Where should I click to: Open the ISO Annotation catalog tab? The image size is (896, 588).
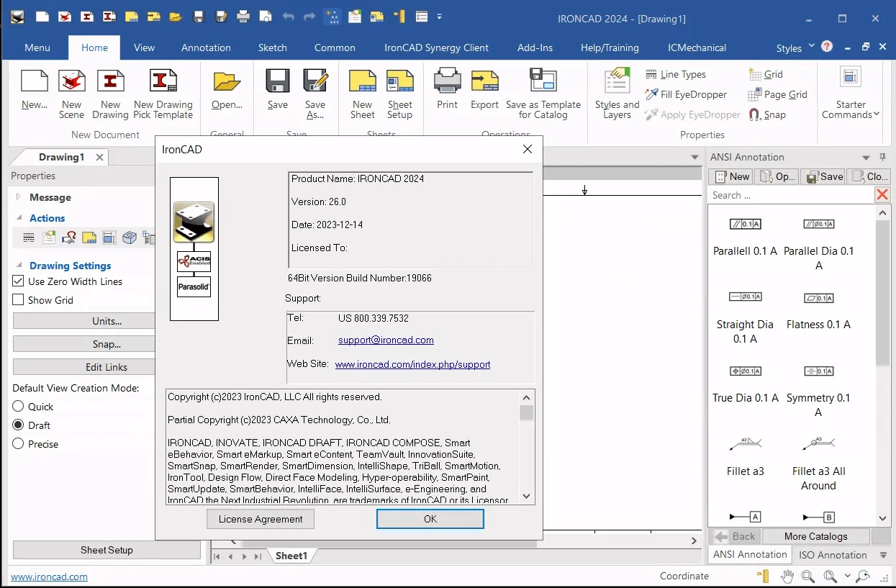click(833, 555)
